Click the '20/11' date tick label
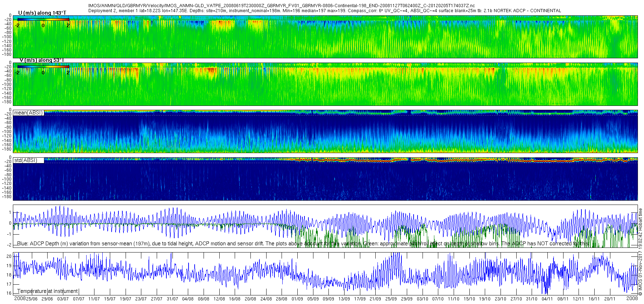This screenshot has width=644, height=304. point(610,299)
